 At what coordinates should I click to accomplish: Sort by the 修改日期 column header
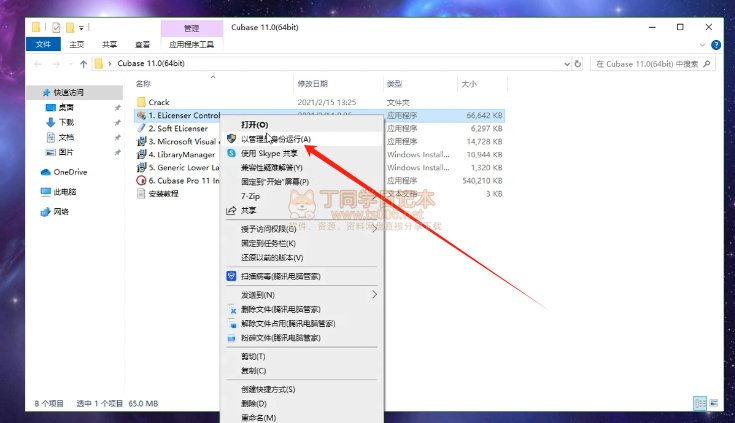[x=313, y=83]
